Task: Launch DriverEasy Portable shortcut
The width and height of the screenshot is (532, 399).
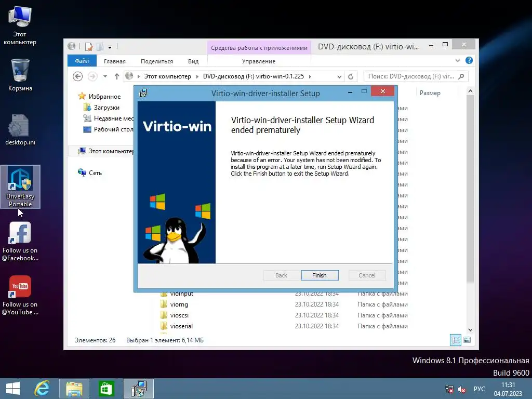Action: pyautogui.click(x=20, y=187)
